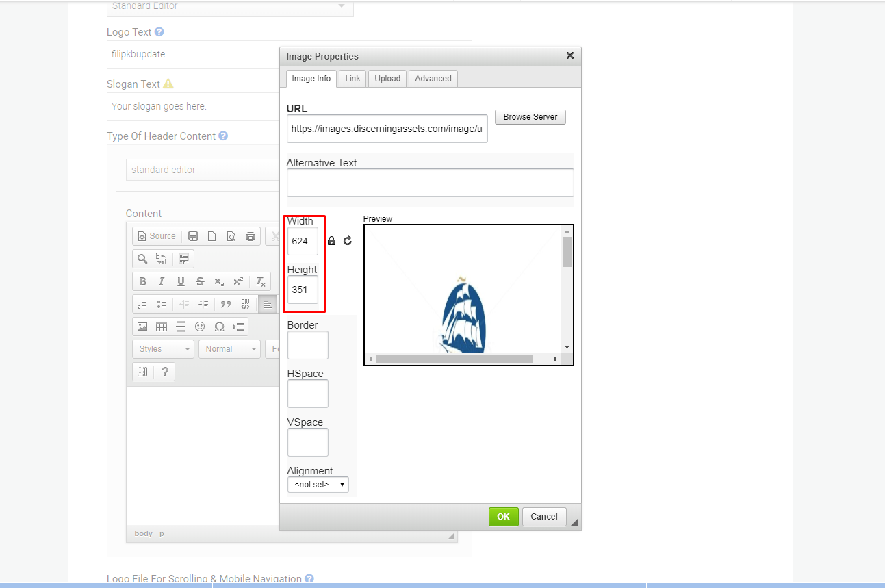Toggle the Lock Ratio padlock icon
The height and width of the screenshot is (588, 885).
(x=331, y=240)
